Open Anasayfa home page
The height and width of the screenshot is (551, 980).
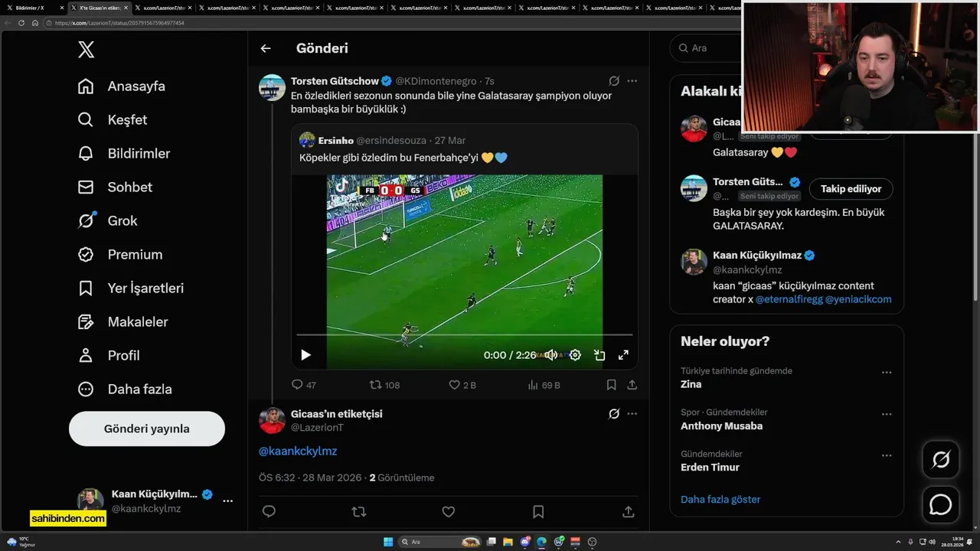coord(122,86)
